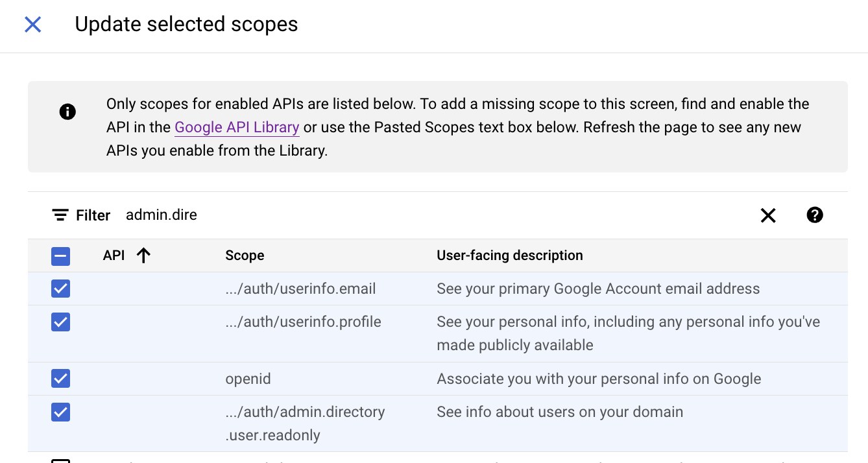Click the Filter list icon
Image resolution: width=868 pixels, height=463 pixels.
(60, 215)
